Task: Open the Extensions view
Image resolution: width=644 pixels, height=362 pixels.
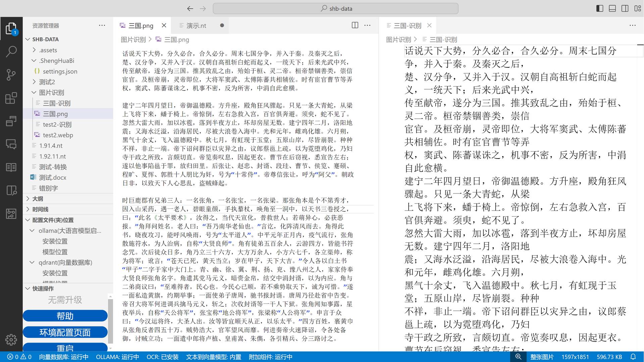Action: pos(11,98)
